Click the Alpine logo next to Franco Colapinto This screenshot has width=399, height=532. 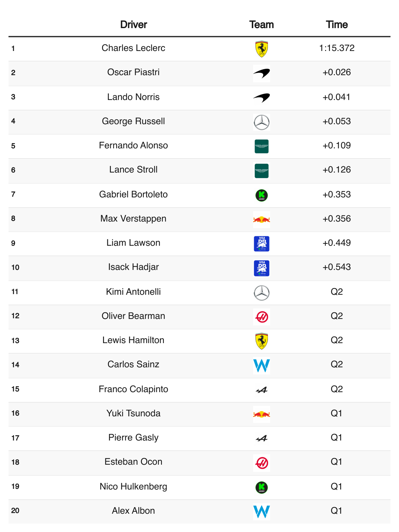[261, 390]
